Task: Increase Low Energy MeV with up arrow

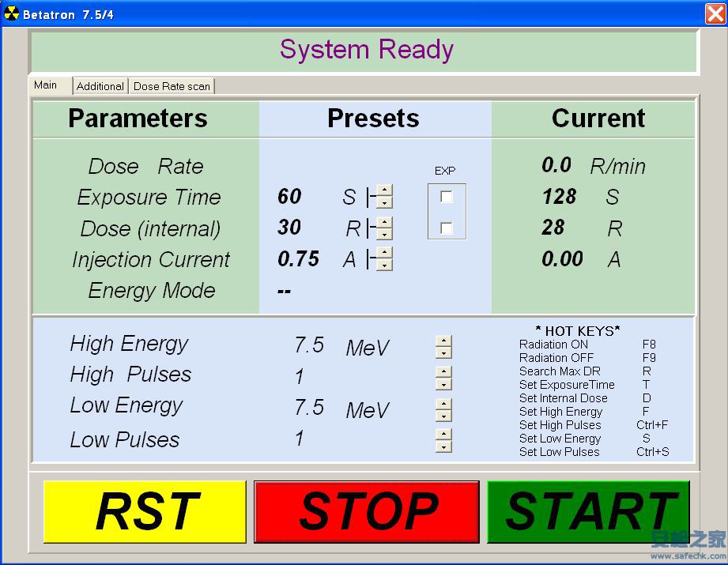Action: [x=444, y=404]
